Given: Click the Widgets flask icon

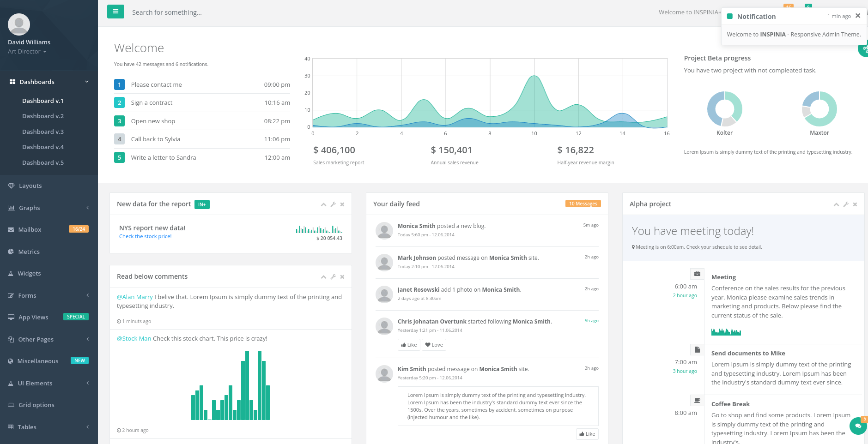Looking at the screenshot, I should click(11, 273).
